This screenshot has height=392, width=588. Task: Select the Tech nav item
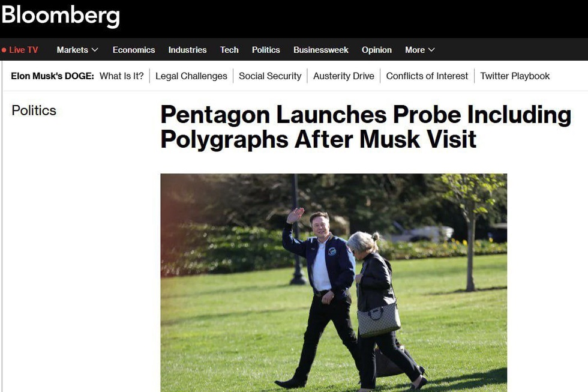point(229,50)
